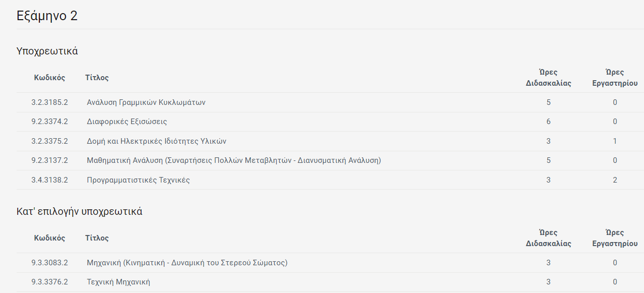This screenshot has height=293, width=644.
Task: Click the 'Εξάμηνο 2' heading
Action: click(x=47, y=16)
